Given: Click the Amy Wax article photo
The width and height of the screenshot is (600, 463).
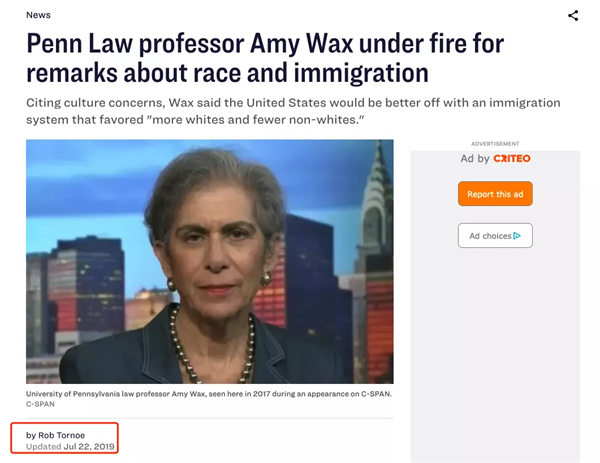Looking at the screenshot, I should [210, 262].
